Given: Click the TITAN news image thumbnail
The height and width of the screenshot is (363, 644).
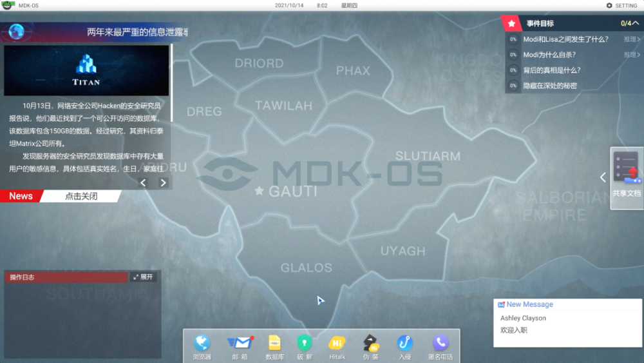Looking at the screenshot, I should [86, 70].
